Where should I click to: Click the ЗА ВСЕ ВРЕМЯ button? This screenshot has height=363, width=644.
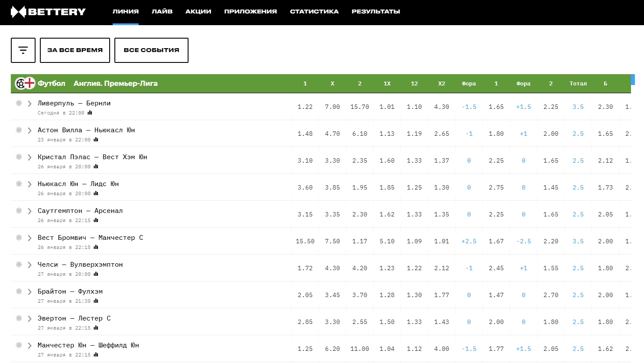75,50
